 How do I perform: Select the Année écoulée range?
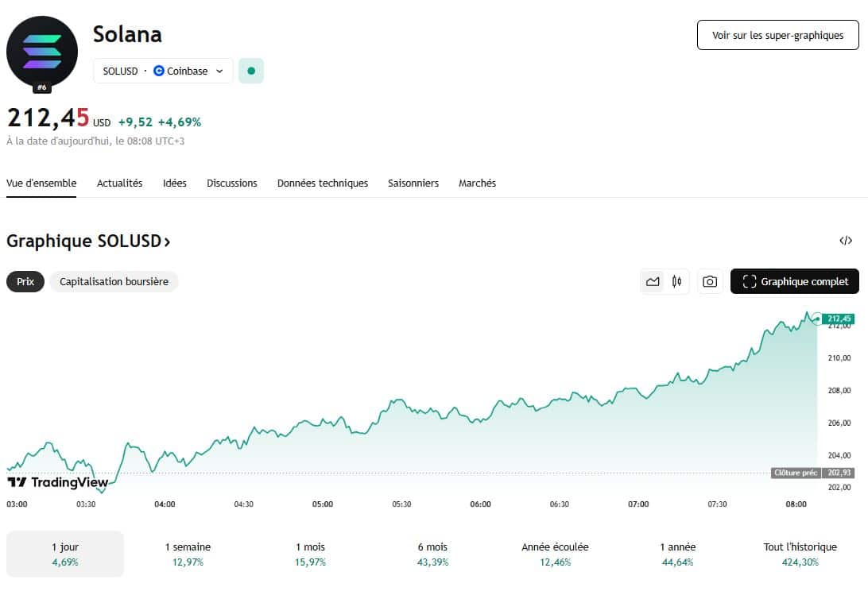556,554
